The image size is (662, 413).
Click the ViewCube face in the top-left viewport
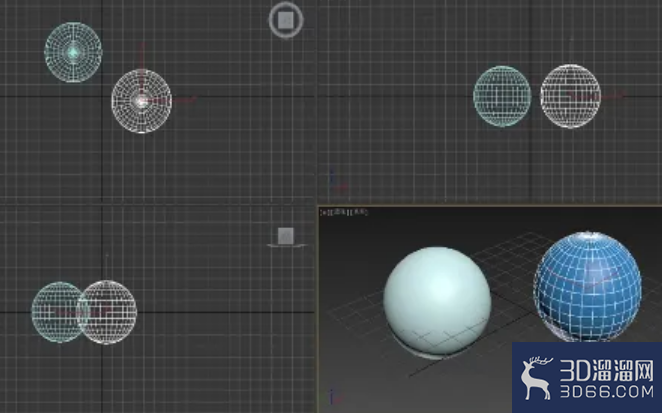tap(286, 20)
